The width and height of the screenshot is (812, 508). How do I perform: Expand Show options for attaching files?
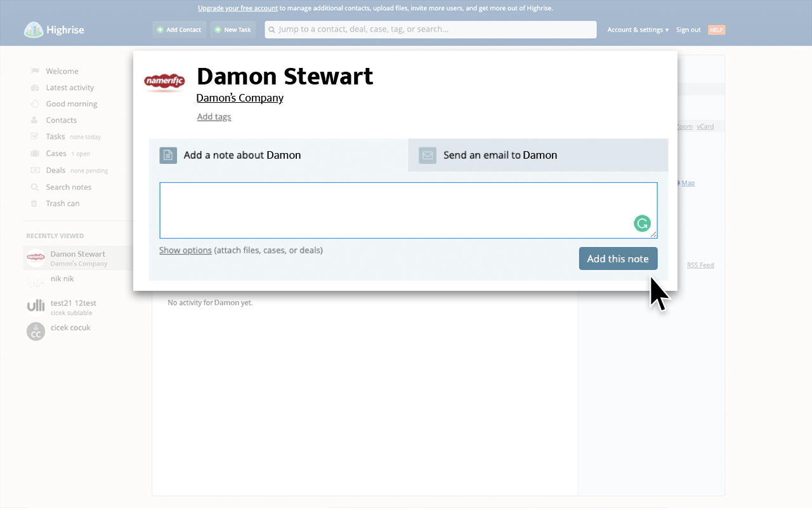click(185, 250)
